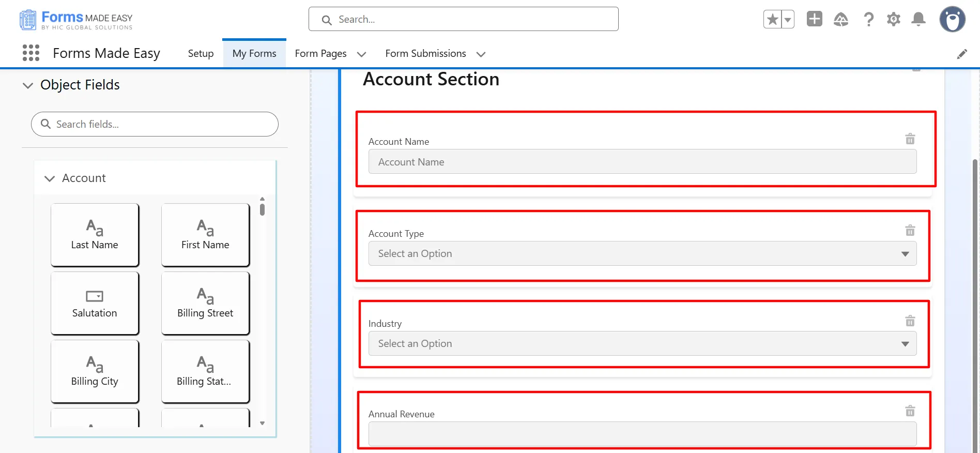Image resolution: width=980 pixels, height=453 pixels.
Task: Expand the Form Pages tab menu
Action: coord(362,54)
